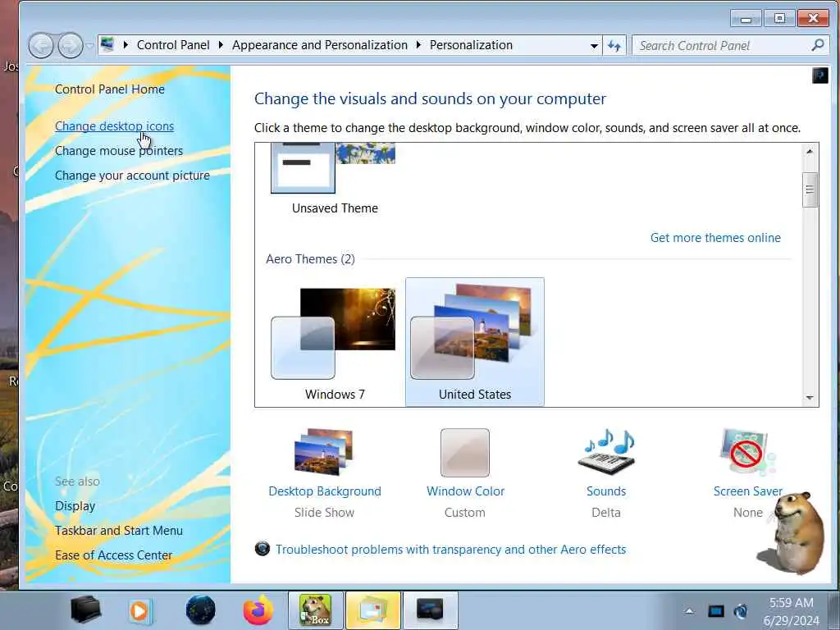Select the United States theme
The height and width of the screenshot is (630, 840).
click(475, 342)
